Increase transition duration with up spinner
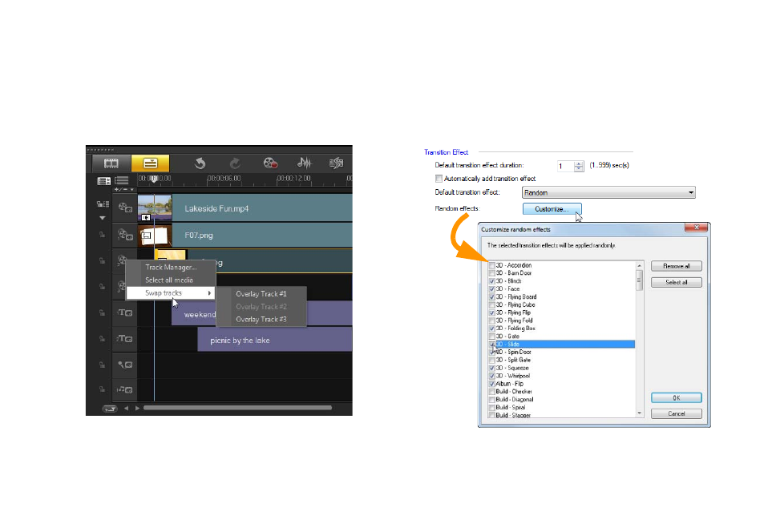This screenshot has width=760, height=532. point(579,163)
